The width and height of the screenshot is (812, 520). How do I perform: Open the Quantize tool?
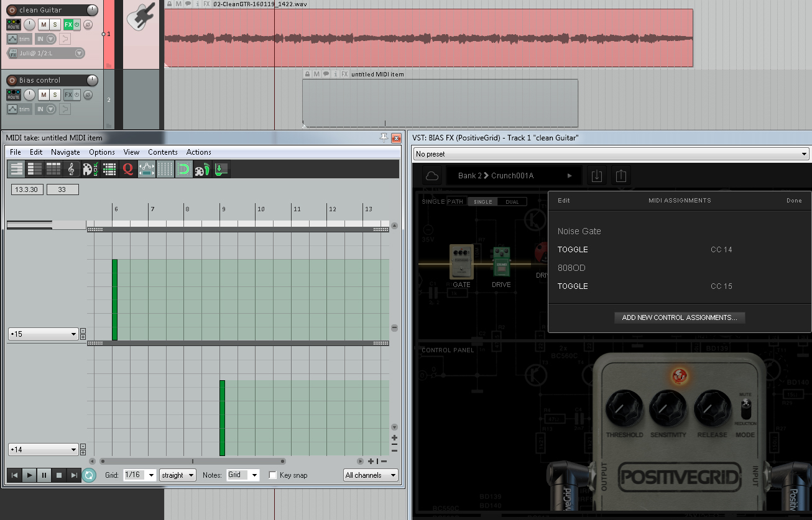128,169
